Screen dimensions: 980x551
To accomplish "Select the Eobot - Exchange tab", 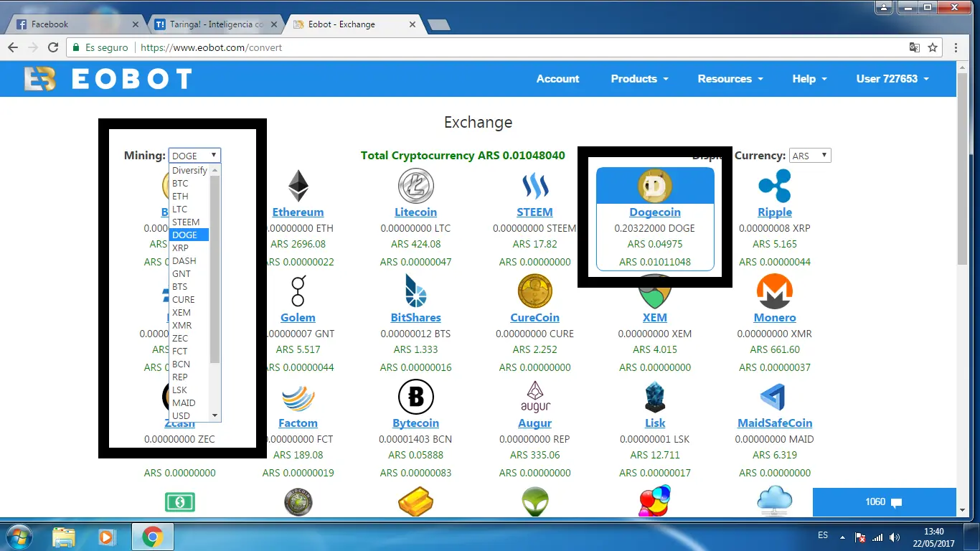I will 355,24.
